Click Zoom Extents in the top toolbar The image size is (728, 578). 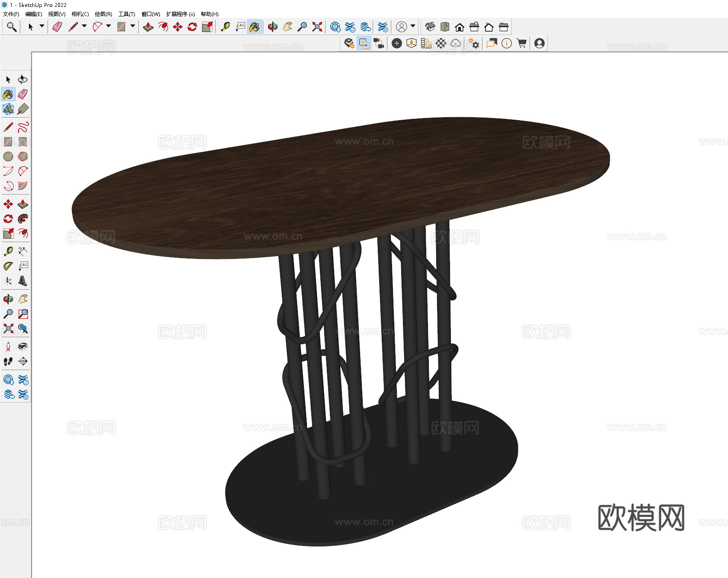(x=317, y=27)
